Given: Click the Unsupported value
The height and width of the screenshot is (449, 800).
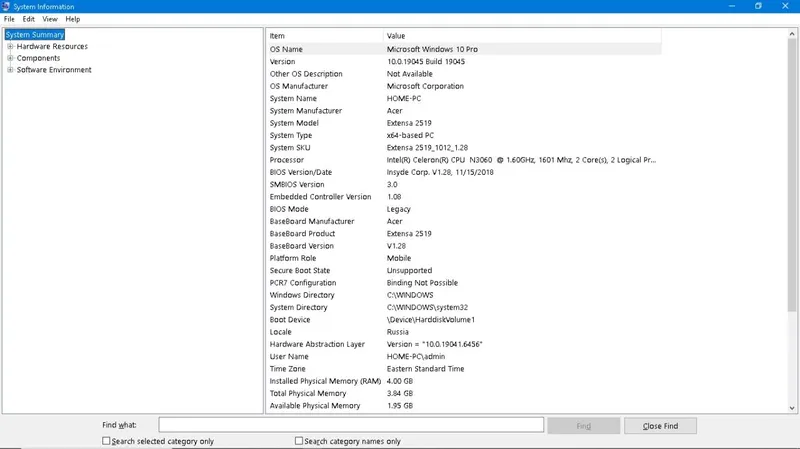Looking at the screenshot, I should coord(409,270).
